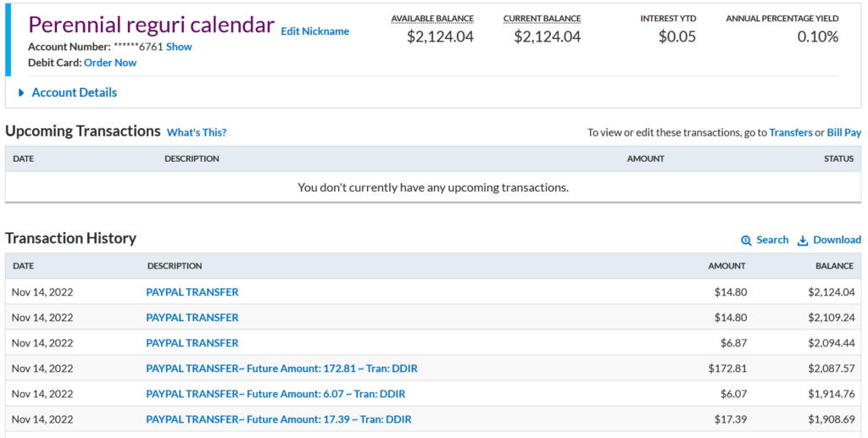The height and width of the screenshot is (438, 868).
Task: Open PAYPAL TRANSFER for $6.87
Action: point(192,343)
